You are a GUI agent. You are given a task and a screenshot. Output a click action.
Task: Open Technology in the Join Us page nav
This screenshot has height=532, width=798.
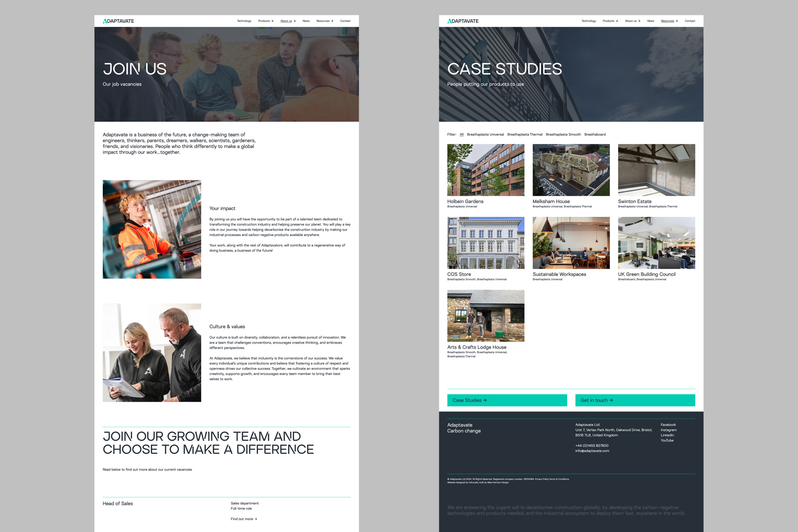244,21
